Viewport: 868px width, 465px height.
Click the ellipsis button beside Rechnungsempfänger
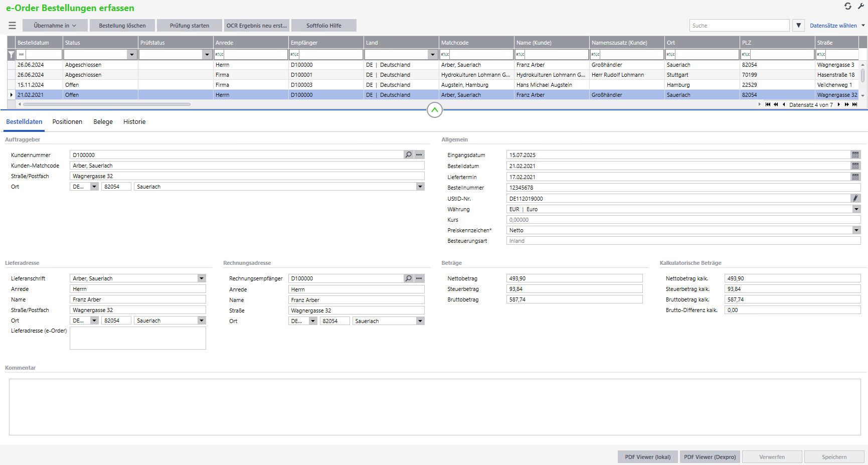[419, 278]
